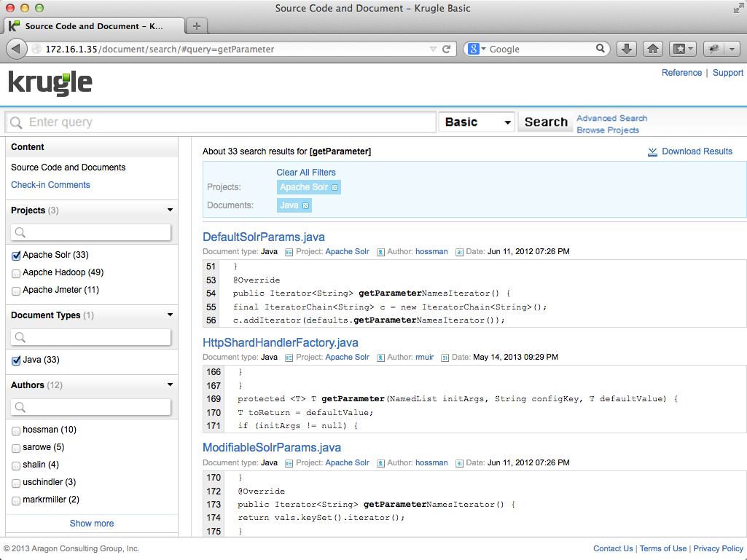Click the Kruggle logo
Image resolution: width=747 pixels, height=560 pixels.
pos(50,83)
